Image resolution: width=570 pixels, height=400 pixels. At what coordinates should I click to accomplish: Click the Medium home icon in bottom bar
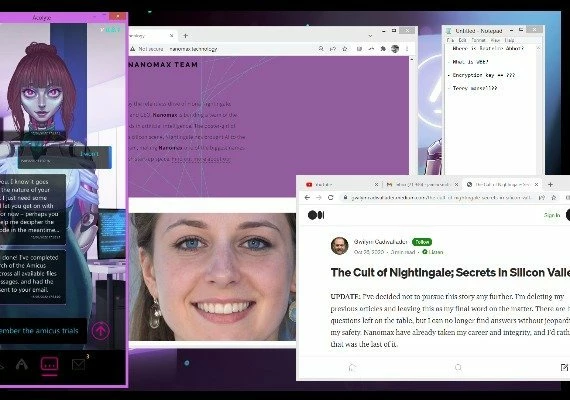point(352,368)
